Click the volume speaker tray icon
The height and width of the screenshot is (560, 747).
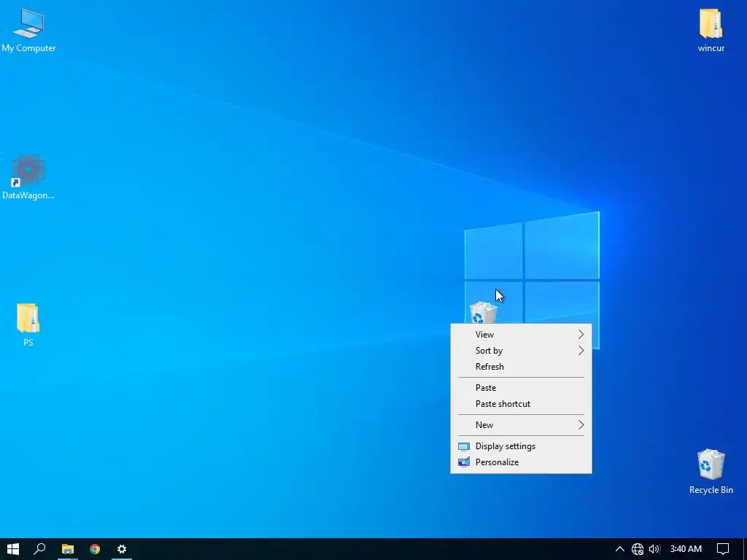tap(654, 549)
